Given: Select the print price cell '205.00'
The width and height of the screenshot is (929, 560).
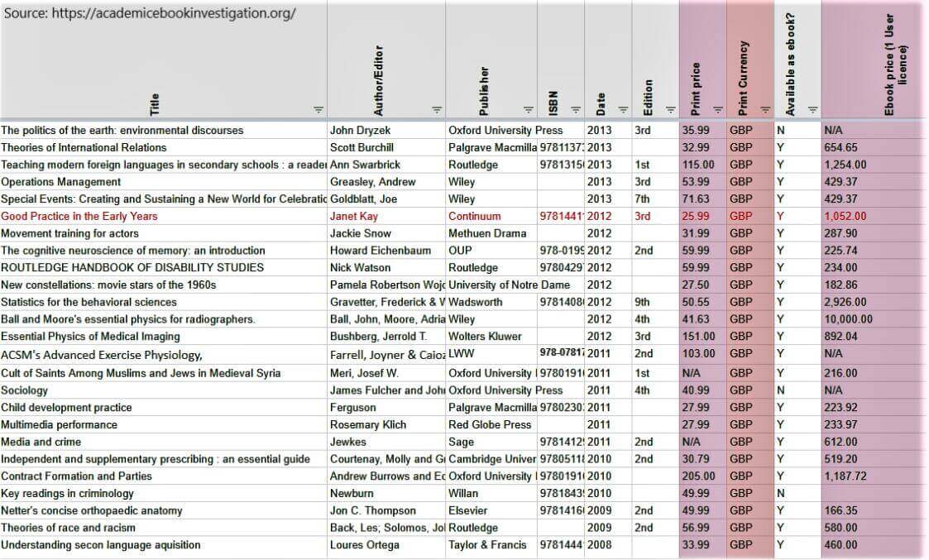Looking at the screenshot, I should 703,476.
